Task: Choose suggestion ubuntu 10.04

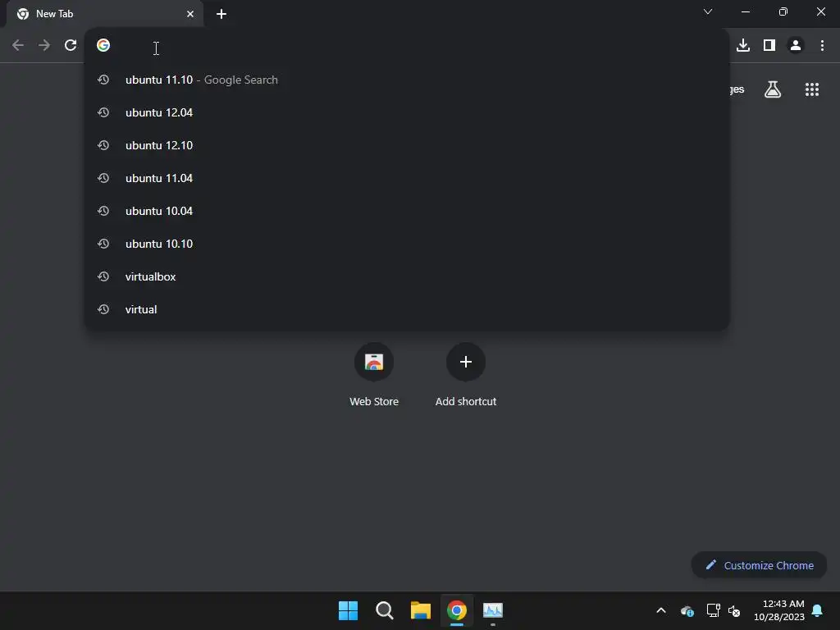Action: click(x=407, y=211)
